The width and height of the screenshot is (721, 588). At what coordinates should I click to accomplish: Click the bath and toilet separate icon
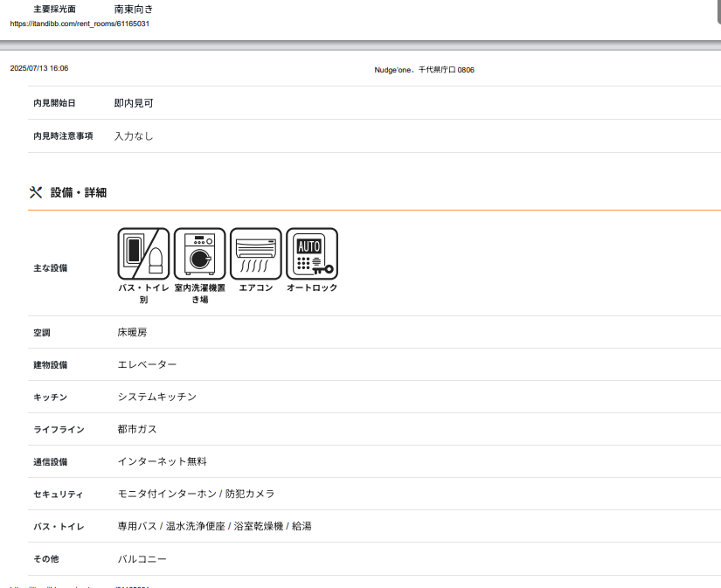143,253
